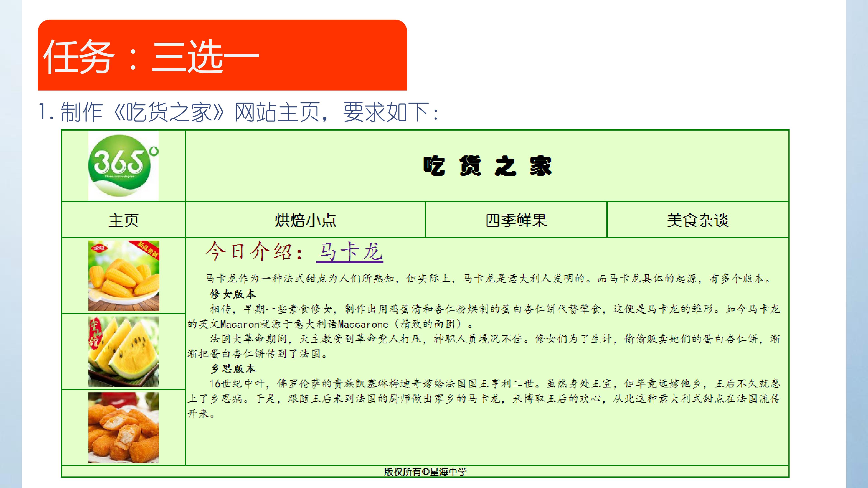Image resolution: width=868 pixels, height=488 pixels.
Task: Click the paragraph starting with 相传,早期一些素食修女
Action: point(484,316)
